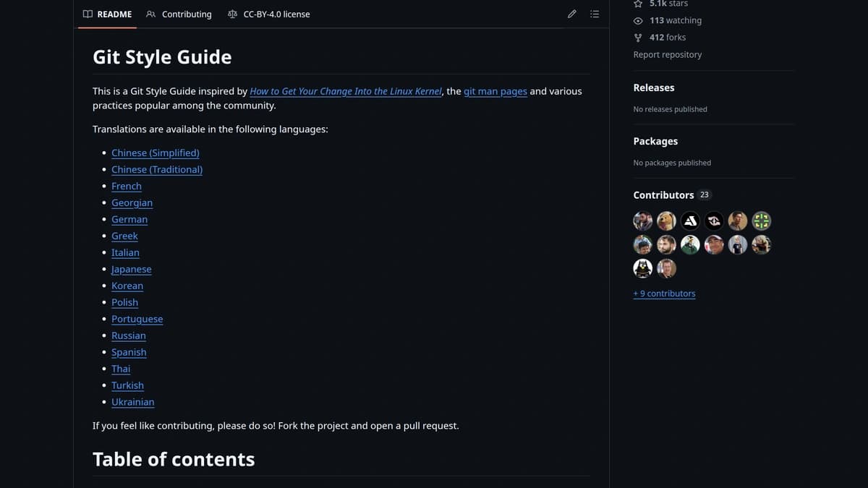Screen dimensions: 868x488
Task: Click the pencil edit README icon
Action: 571,14
